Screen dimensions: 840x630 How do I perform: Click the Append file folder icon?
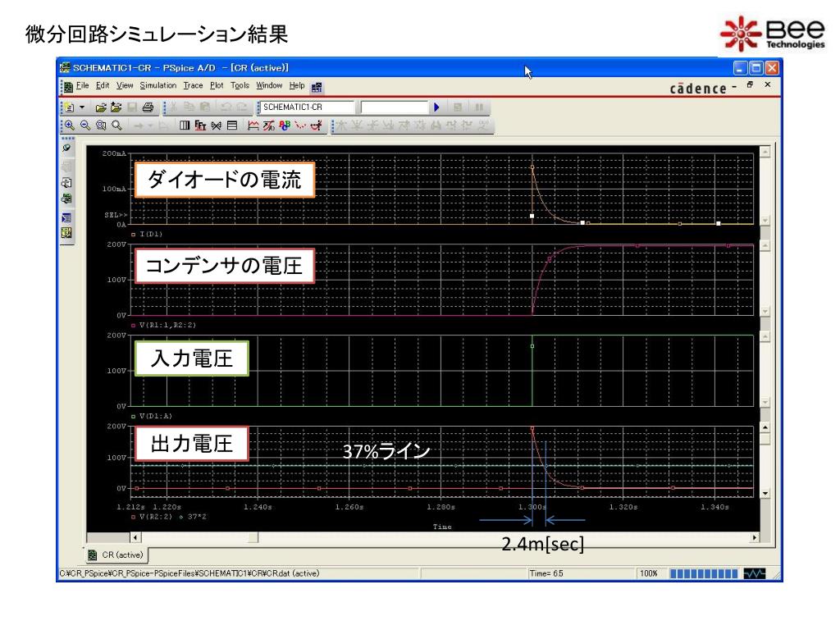[x=116, y=107]
